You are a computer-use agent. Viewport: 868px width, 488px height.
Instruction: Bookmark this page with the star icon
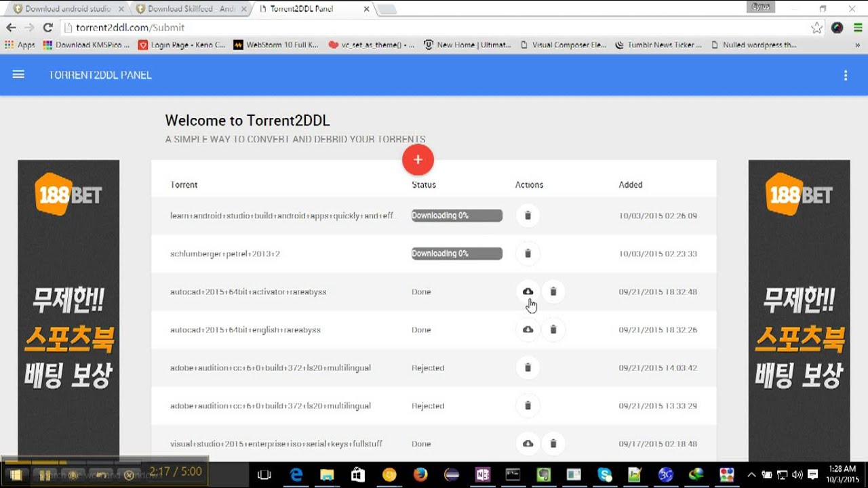click(x=816, y=28)
